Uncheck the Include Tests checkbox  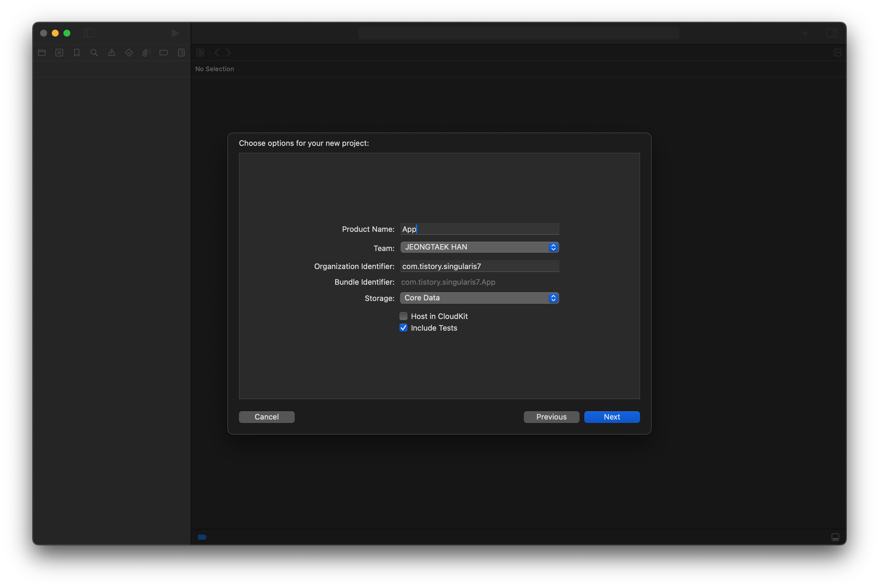click(403, 328)
